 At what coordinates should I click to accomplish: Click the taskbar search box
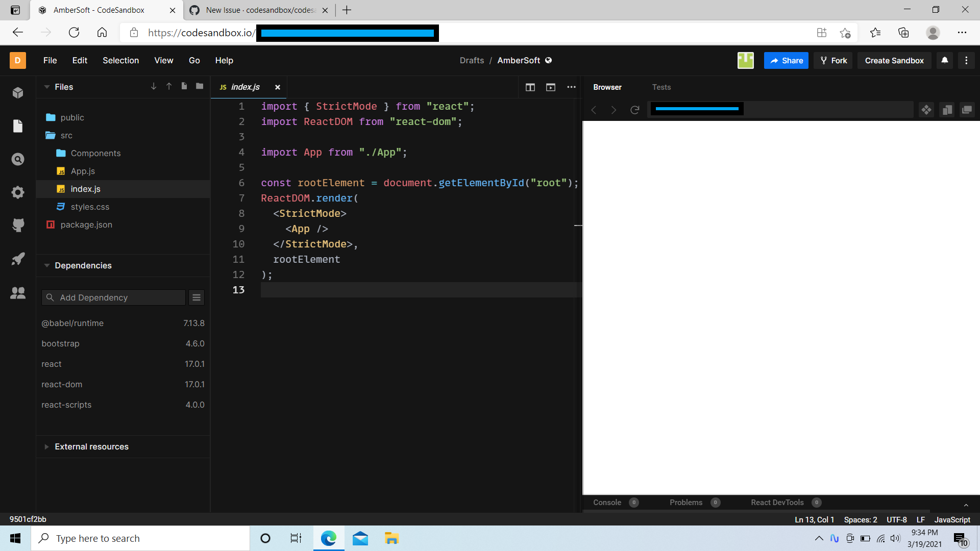(x=140, y=538)
